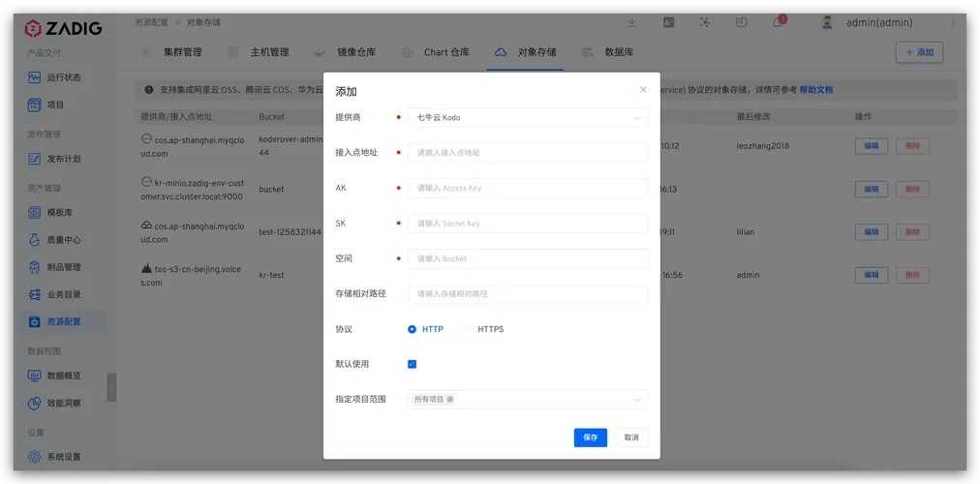The width and height of the screenshot is (980, 484).
Task: Go to 项目 in the sidebar
Action: click(x=46, y=105)
